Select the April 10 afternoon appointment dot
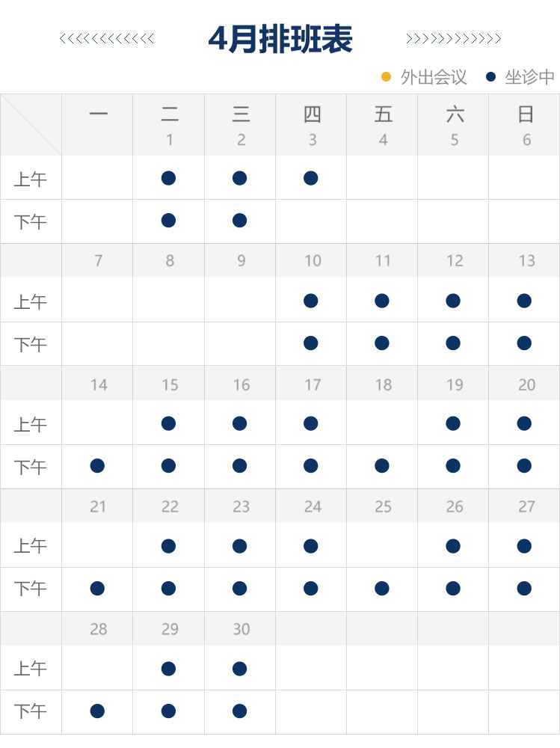Viewport: 560px width, 748px height. pos(311,343)
